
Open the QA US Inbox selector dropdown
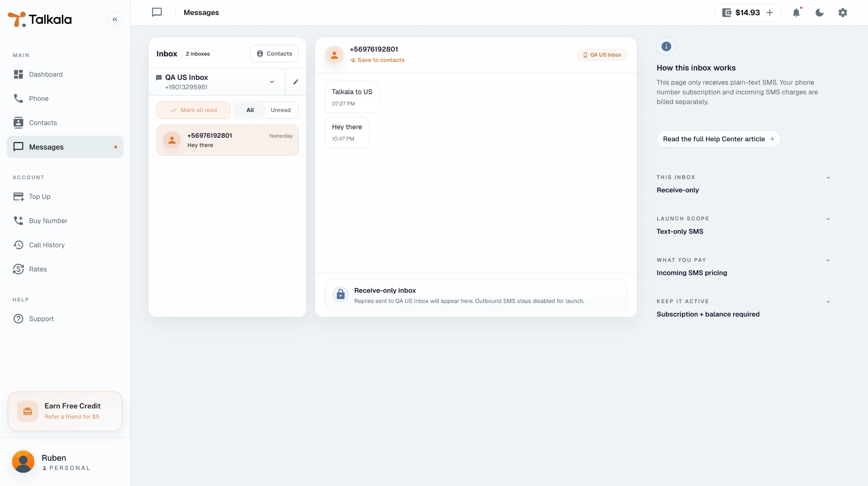coord(217,82)
